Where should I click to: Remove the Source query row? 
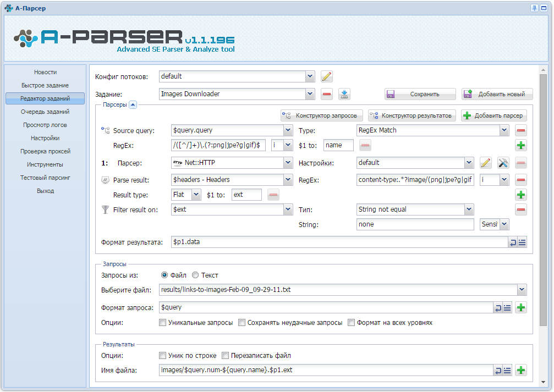click(x=521, y=130)
